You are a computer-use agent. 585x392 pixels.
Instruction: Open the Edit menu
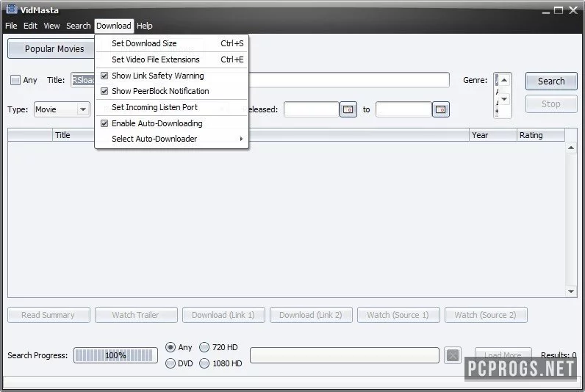click(x=30, y=26)
